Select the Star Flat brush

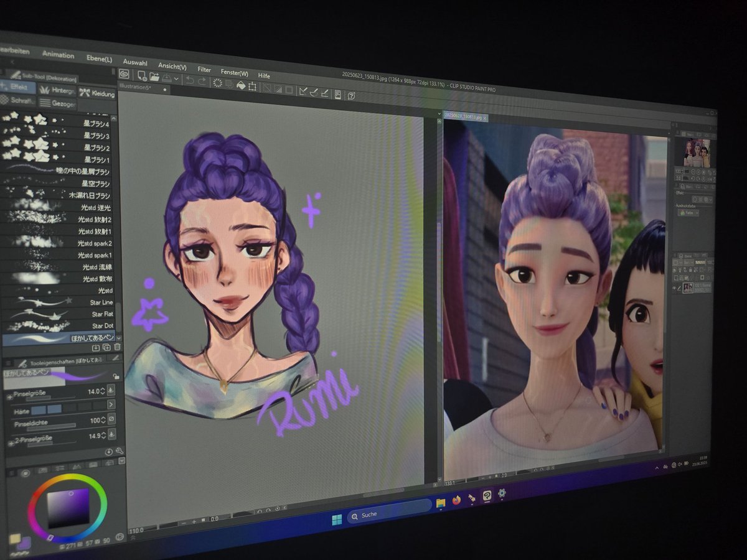59,314
